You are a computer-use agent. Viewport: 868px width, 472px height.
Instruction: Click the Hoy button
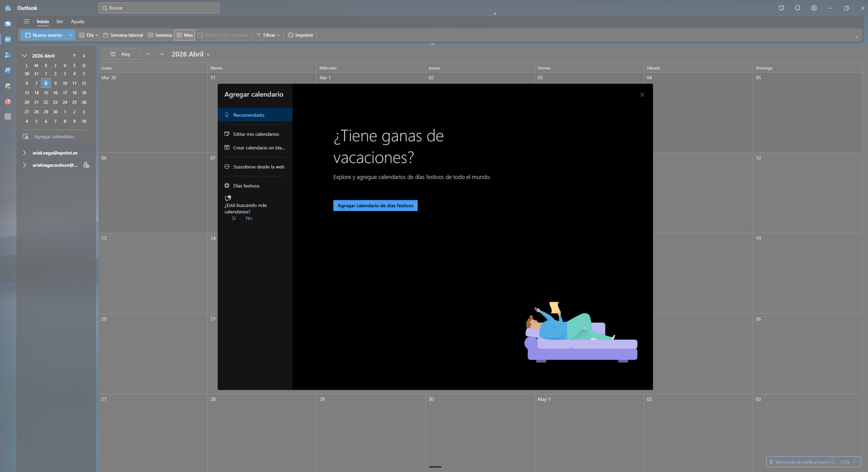pyautogui.click(x=121, y=54)
